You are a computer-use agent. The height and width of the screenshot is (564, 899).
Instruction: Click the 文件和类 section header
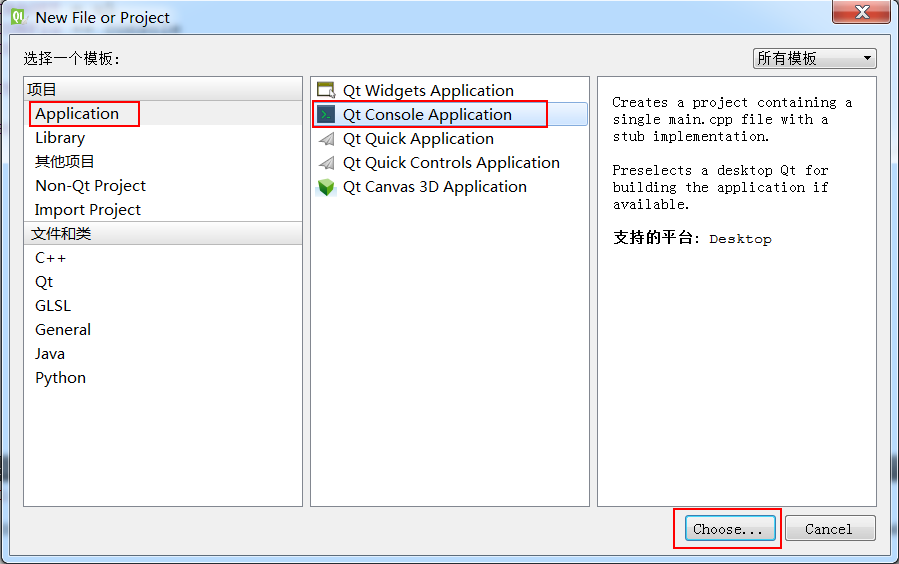[x=163, y=234]
